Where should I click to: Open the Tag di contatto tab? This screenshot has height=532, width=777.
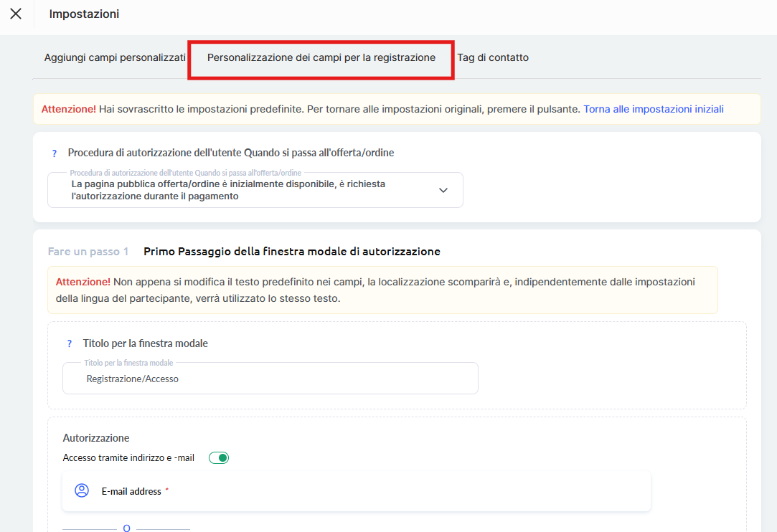coord(493,57)
